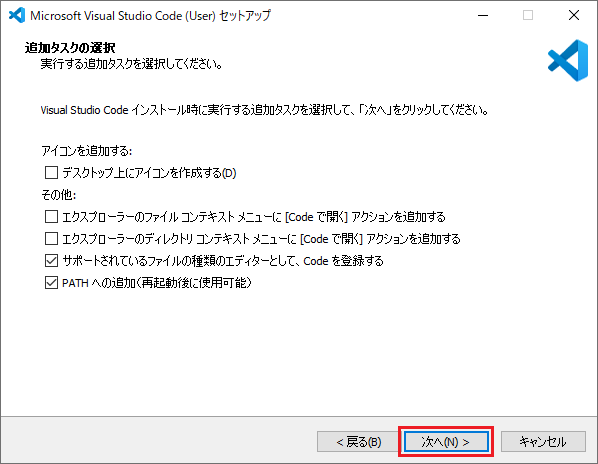Screen dimensions: 598x464
Task: Click the greyed-out maximize button
Action: point(528,15)
